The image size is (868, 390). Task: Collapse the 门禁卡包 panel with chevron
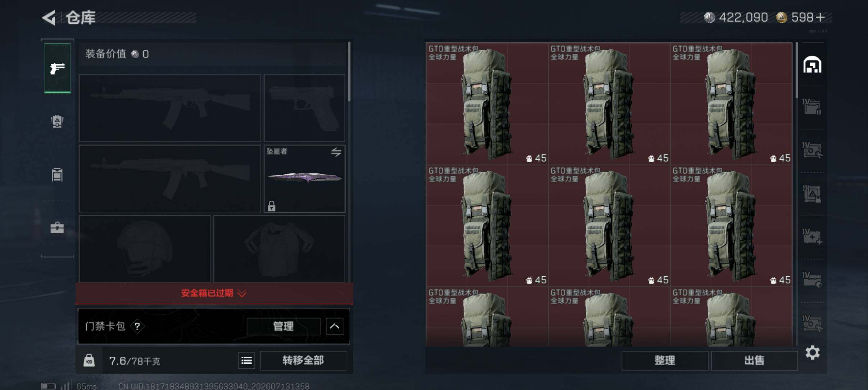point(334,326)
